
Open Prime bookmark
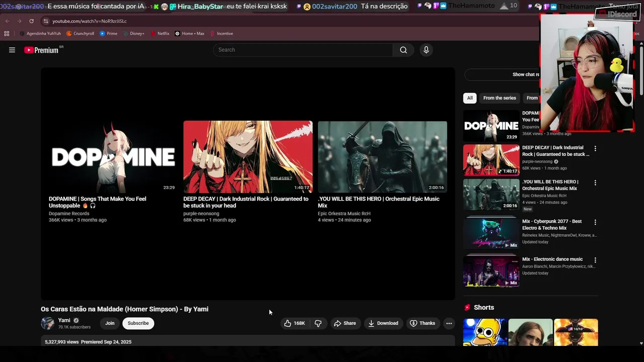pos(109,34)
